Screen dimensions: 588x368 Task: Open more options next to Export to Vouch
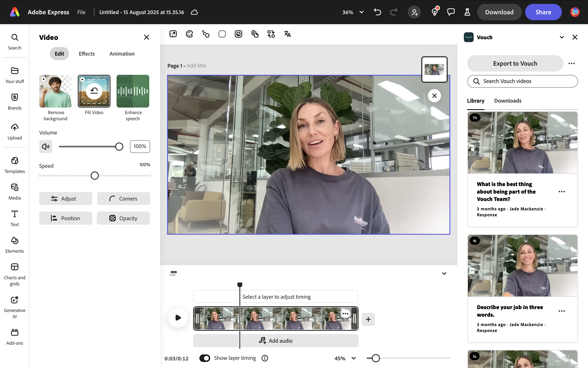click(571, 64)
